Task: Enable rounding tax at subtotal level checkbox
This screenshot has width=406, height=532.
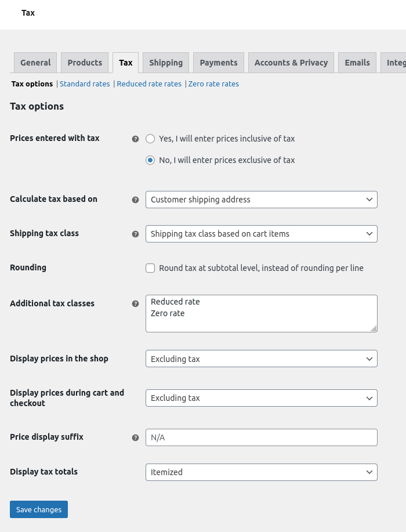Action: [150, 268]
